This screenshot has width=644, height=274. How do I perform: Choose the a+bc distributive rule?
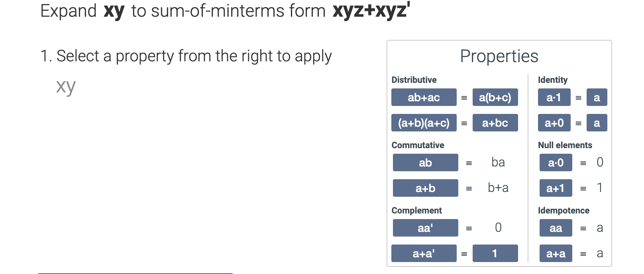495,123
